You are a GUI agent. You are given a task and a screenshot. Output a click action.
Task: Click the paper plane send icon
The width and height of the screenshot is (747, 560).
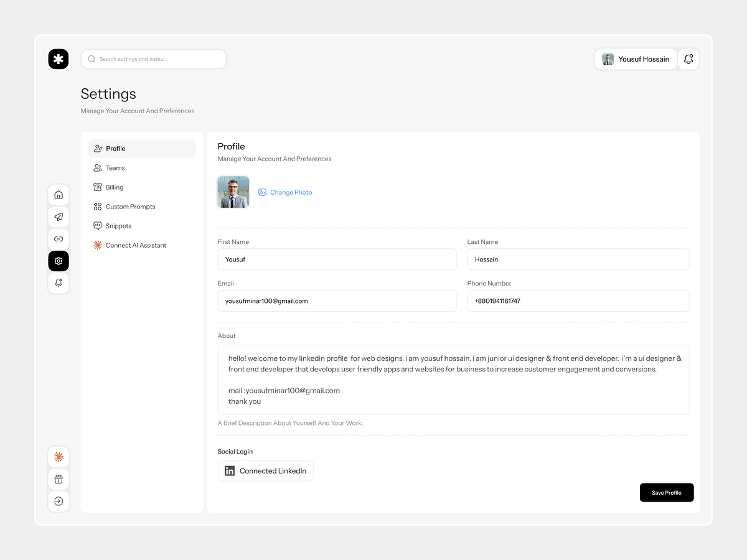[x=59, y=217]
